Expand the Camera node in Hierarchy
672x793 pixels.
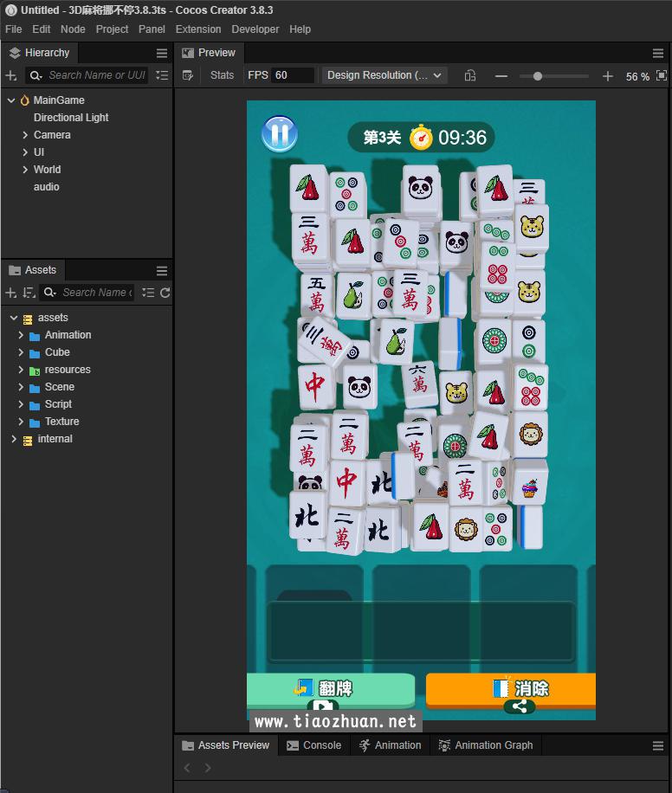[x=25, y=135]
